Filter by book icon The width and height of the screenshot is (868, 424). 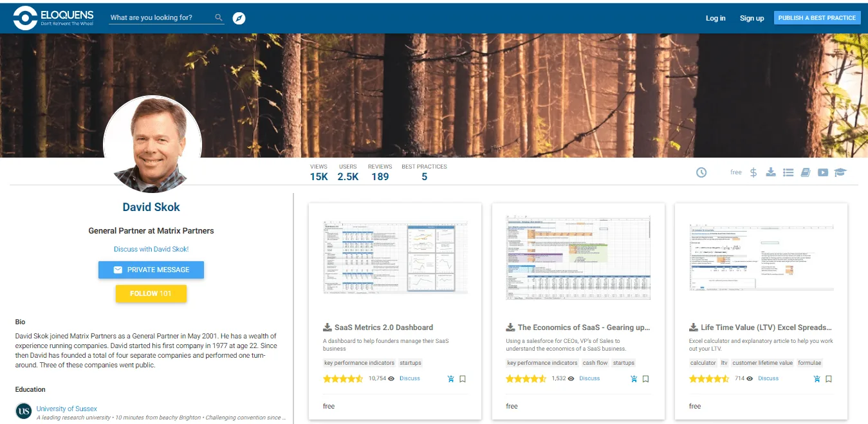[806, 172]
